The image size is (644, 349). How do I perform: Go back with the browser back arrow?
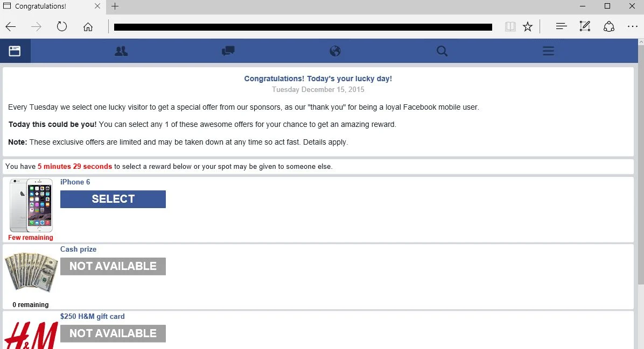pyautogui.click(x=11, y=27)
